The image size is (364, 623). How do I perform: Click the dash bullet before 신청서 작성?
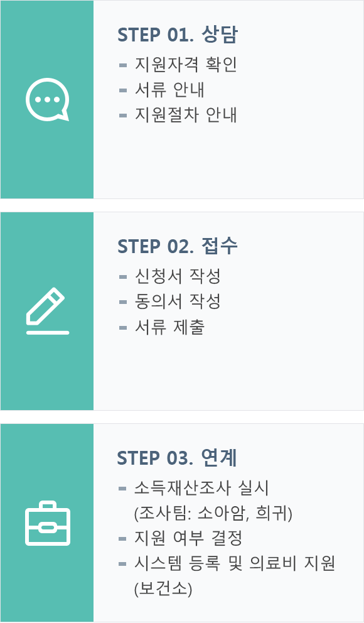(123, 276)
